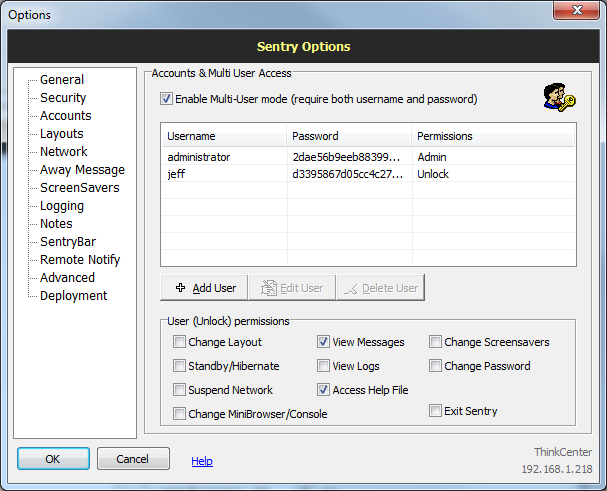The height and width of the screenshot is (491, 607).
Task: Select Away Message in the tree
Action: click(x=82, y=170)
